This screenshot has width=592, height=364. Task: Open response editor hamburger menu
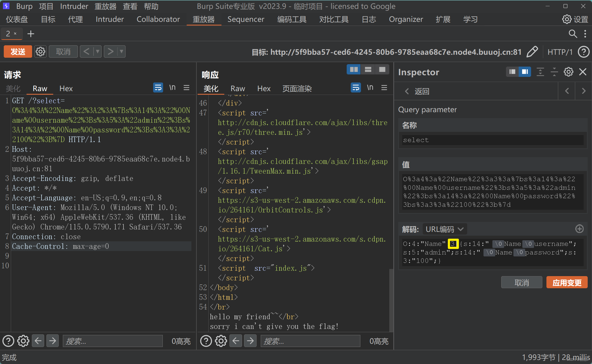click(x=384, y=88)
